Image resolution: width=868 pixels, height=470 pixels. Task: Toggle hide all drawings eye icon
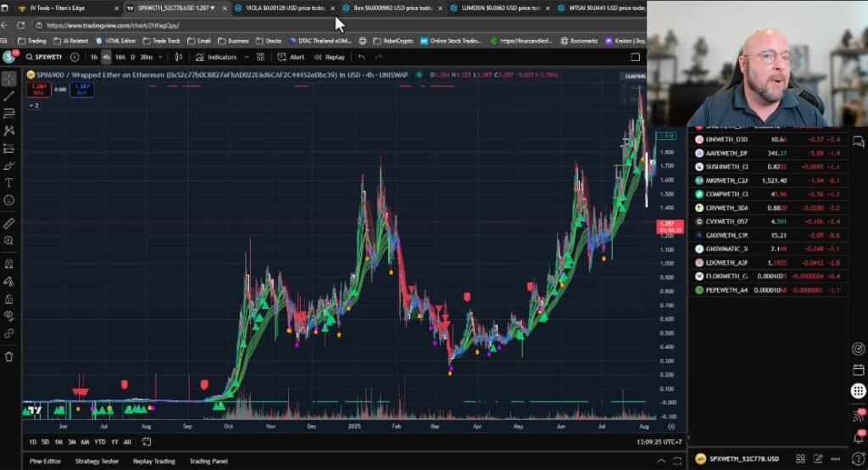(x=9, y=316)
